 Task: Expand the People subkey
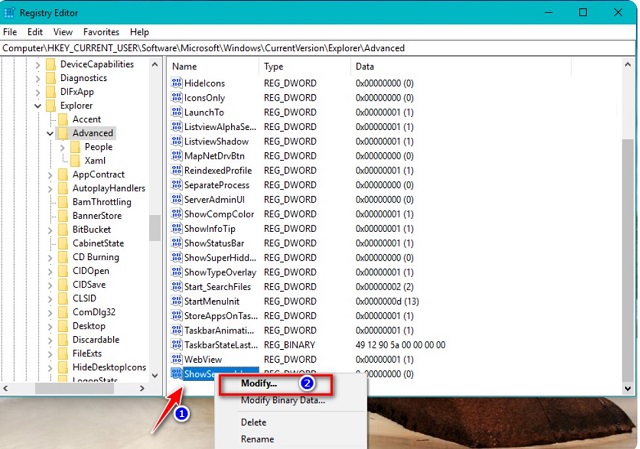[62, 147]
